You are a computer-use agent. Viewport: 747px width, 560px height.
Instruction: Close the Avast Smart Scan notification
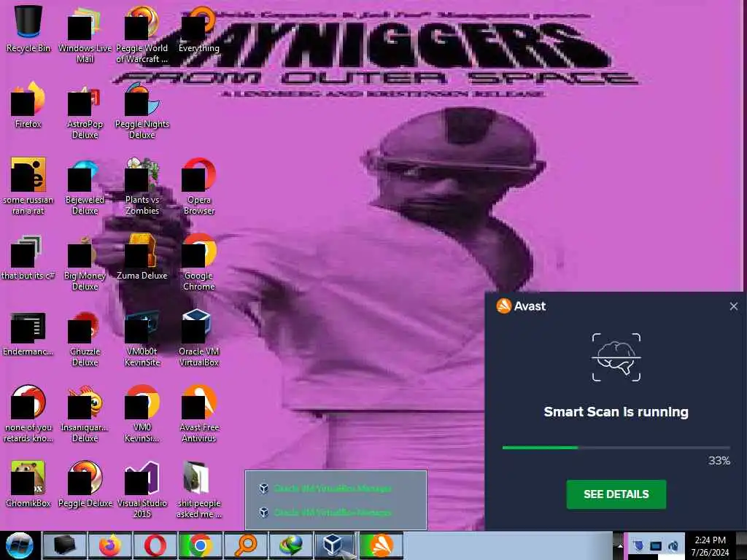(x=734, y=306)
